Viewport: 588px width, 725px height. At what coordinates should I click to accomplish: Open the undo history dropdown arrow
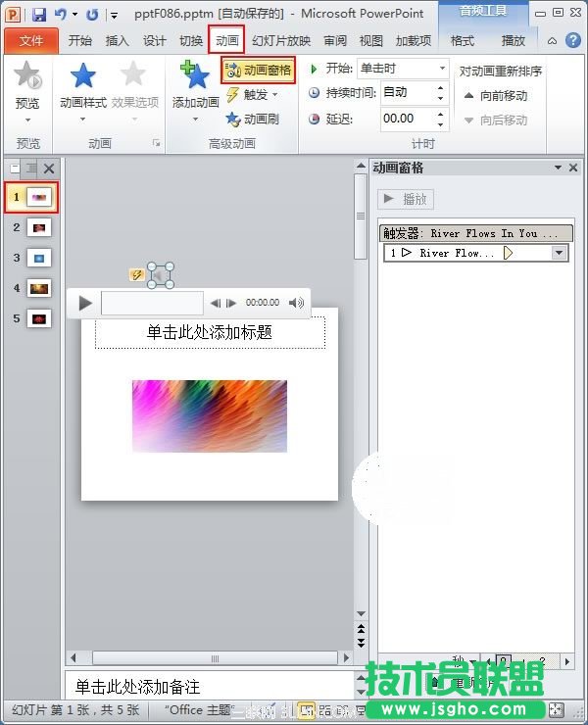click(74, 15)
